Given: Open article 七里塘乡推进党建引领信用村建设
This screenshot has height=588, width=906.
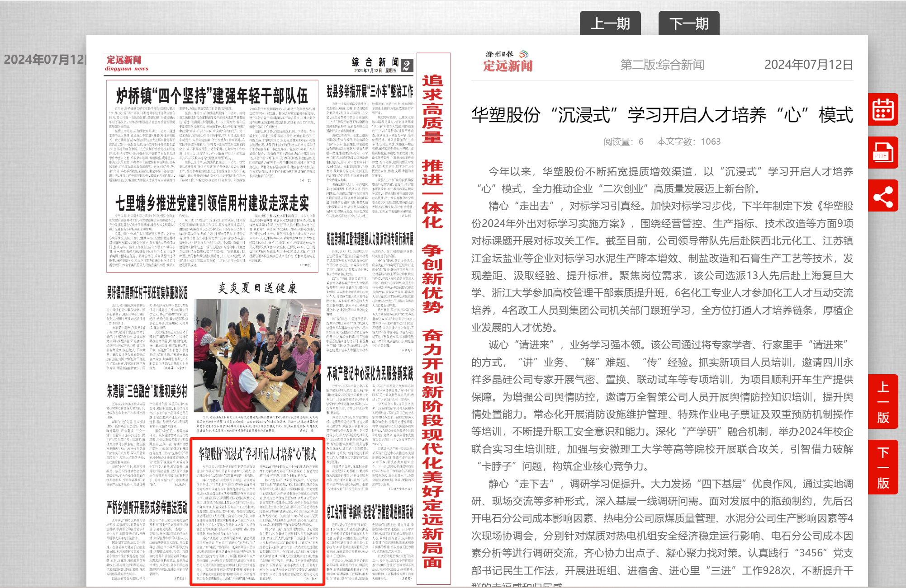Looking at the screenshot, I should [x=212, y=203].
